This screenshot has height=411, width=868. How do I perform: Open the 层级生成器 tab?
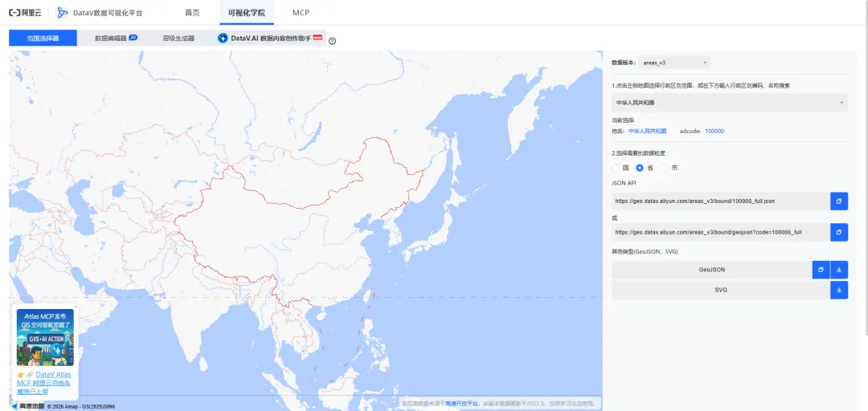pyautogui.click(x=178, y=39)
